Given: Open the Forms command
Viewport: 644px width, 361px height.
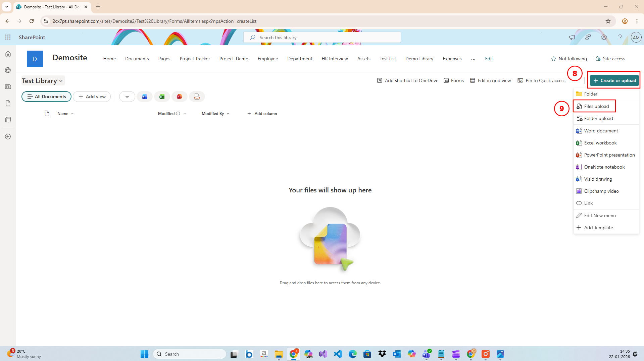Looking at the screenshot, I should click(x=454, y=80).
